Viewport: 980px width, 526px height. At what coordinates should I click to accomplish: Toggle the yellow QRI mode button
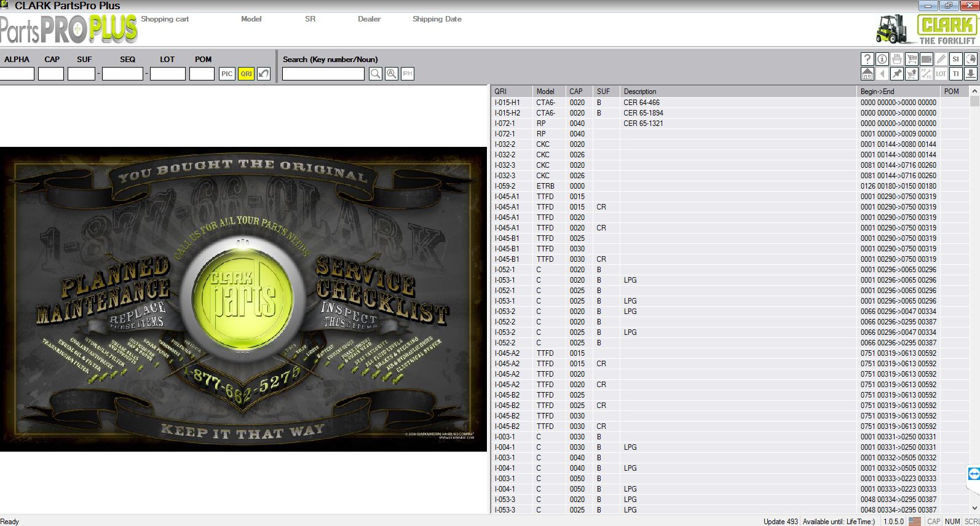246,74
